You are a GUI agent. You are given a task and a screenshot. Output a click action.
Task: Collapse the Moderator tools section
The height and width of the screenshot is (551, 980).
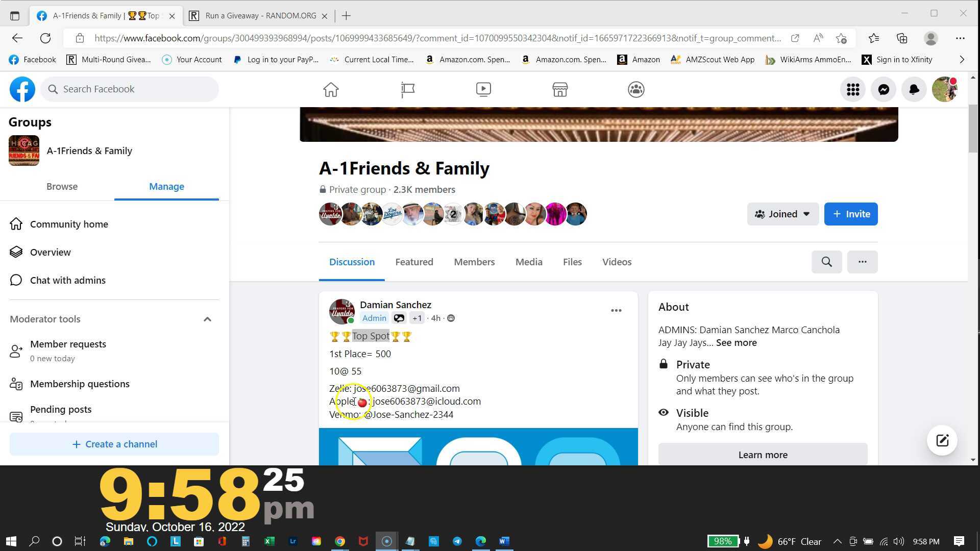coord(207,319)
